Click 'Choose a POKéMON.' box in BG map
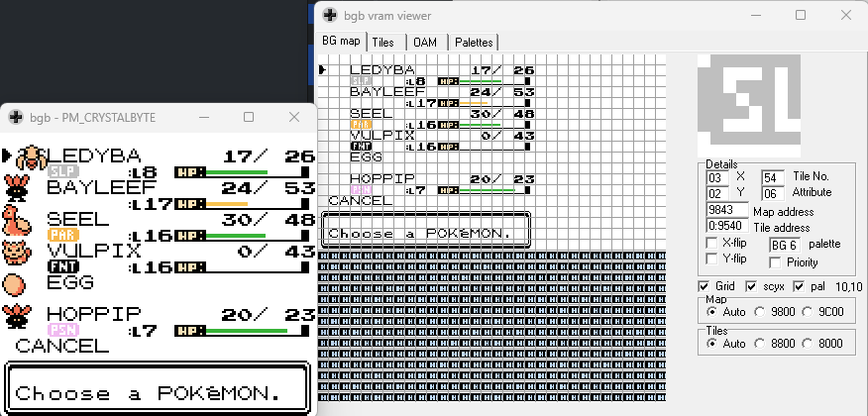This screenshot has height=416, width=868. (426, 229)
